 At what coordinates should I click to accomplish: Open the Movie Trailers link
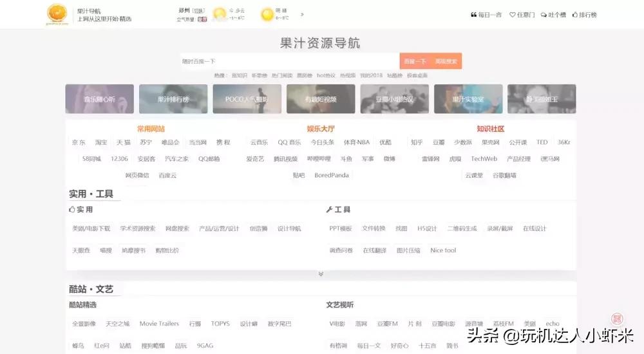click(x=159, y=324)
